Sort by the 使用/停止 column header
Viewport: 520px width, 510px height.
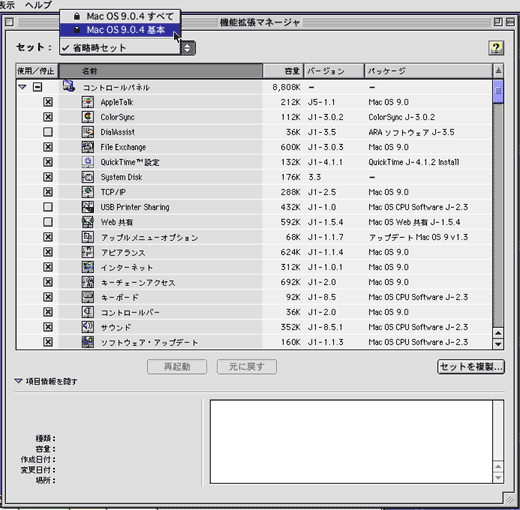37,71
